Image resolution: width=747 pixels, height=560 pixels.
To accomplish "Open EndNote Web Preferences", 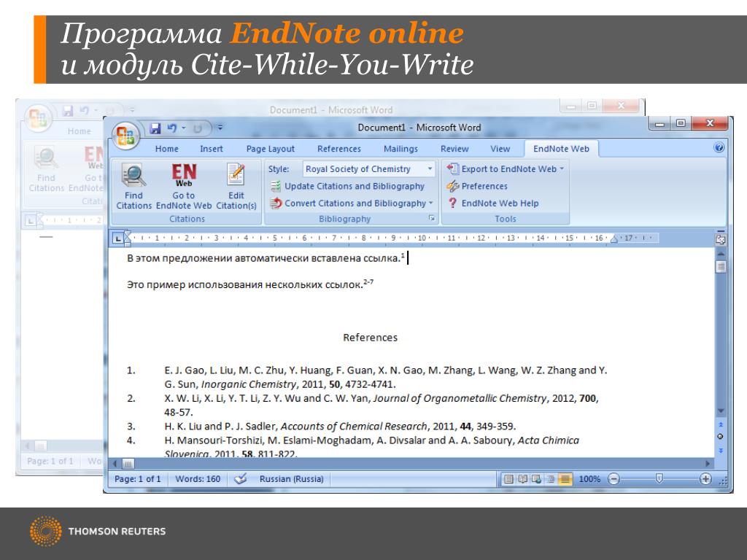I will click(x=477, y=186).
